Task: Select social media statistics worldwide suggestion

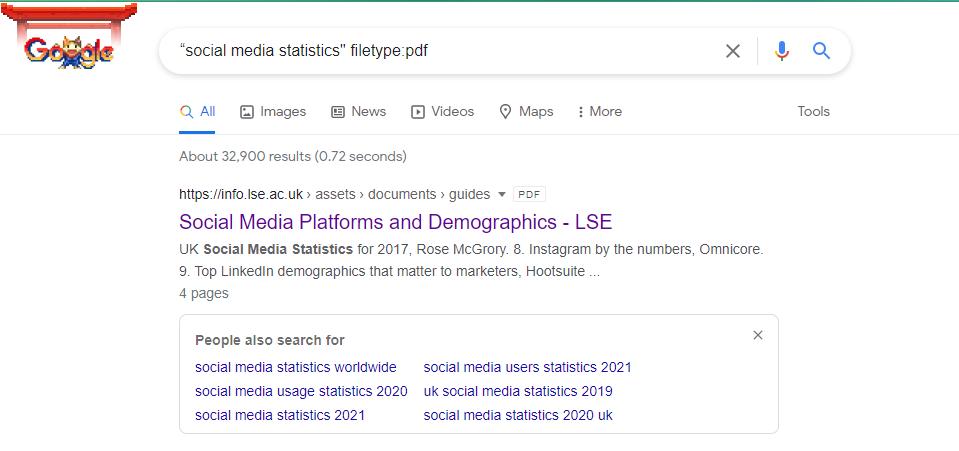Action: point(296,367)
